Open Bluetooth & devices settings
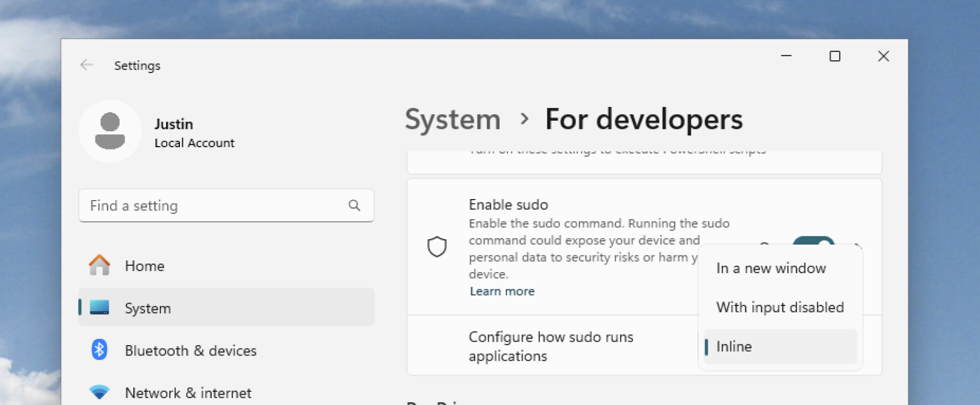Image resolution: width=980 pixels, height=405 pixels. click(190, 351)
